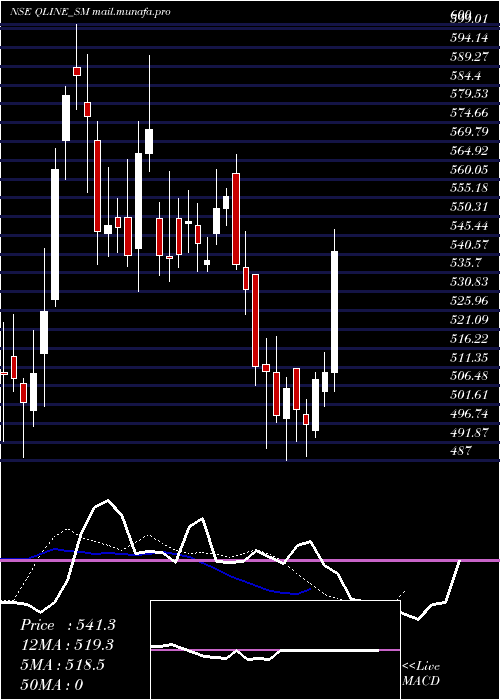Select the 516.22 price axis label
The image size is (500, 700).
point(469,338)
